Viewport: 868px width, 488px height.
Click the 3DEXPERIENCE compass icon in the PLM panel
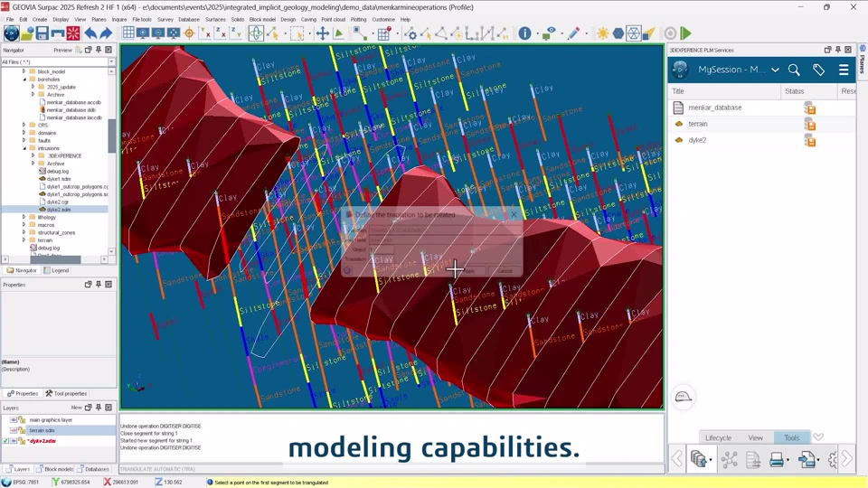680,70
